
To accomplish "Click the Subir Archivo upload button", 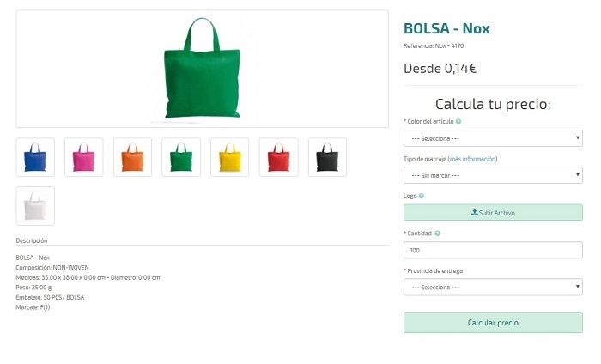I will point(493,212).
